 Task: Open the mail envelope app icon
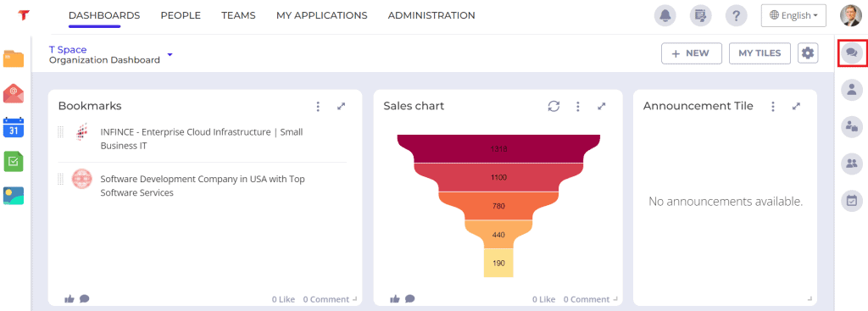(14, 93)
